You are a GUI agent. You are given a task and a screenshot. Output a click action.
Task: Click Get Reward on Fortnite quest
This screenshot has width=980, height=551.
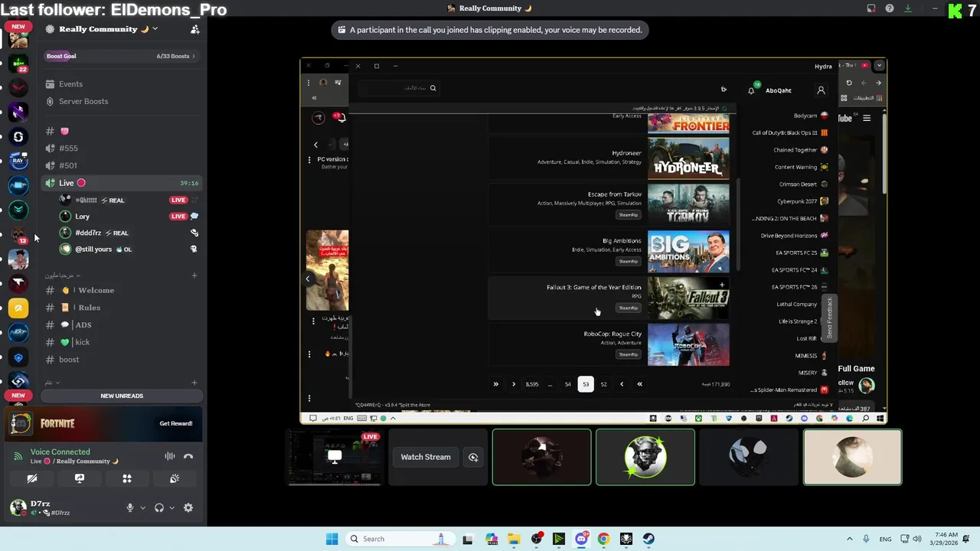[x=176, y=423]
